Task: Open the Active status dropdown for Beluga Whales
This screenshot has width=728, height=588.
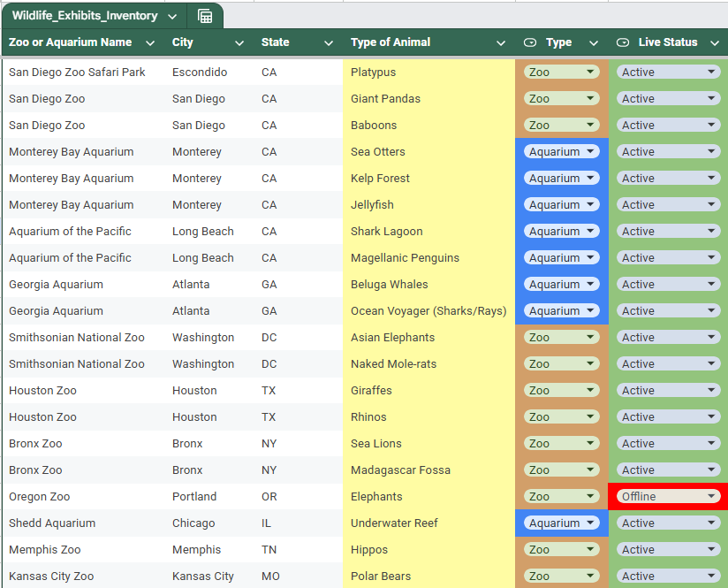Action: pos(668,285)
